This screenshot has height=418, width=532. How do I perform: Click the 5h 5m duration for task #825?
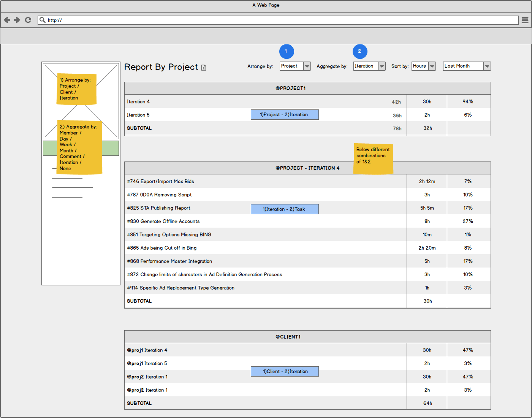[427, 208]
